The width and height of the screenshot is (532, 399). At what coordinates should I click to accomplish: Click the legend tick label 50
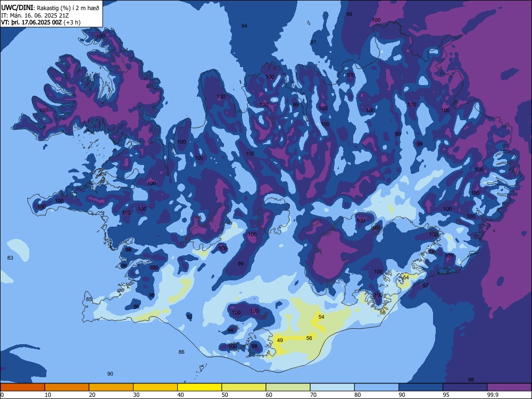point(225,395)
